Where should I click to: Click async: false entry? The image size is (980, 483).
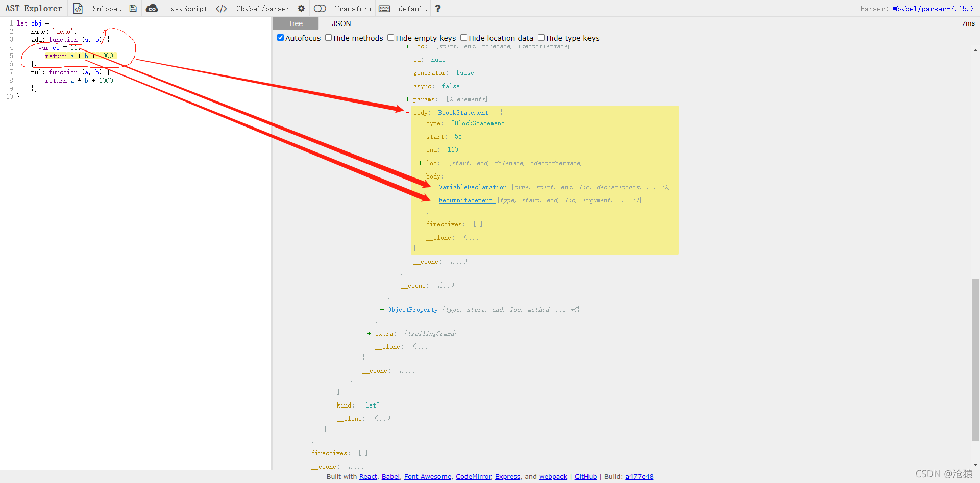click(436, 86)
